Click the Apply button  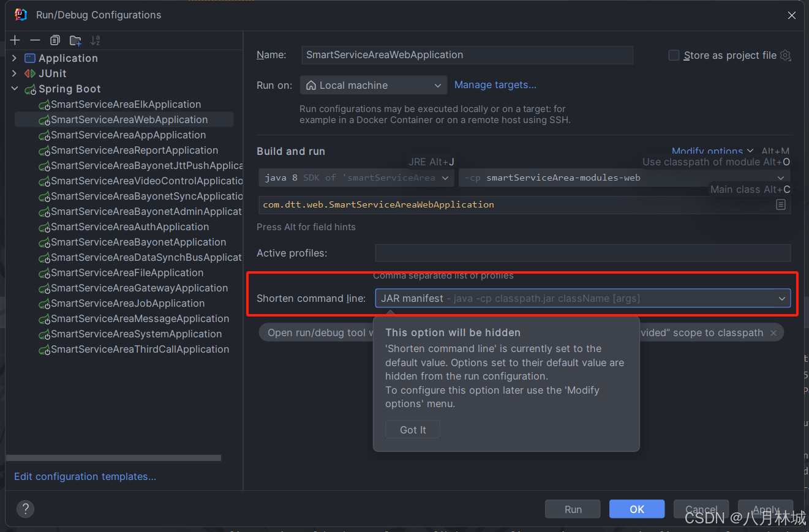766,509
